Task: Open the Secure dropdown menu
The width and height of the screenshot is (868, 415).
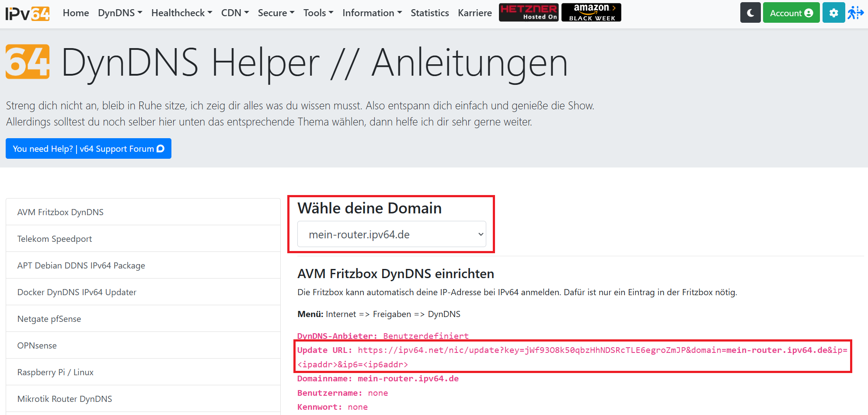Action: click(x=276, y=13)
